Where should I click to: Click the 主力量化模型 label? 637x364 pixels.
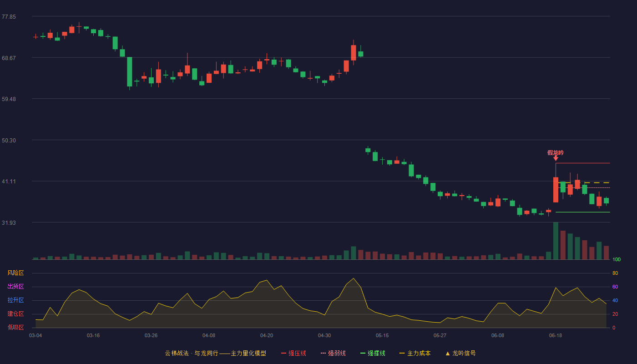click(248, 353)
